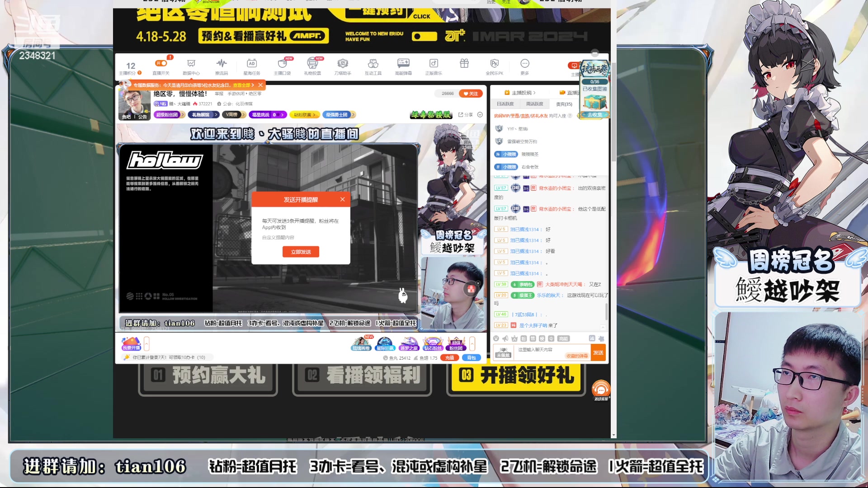The height and width of the screenshot is (488, 868).
Task: Expand arrow right of 粉丝团 gifts
Action: click(x=472, y=344)
